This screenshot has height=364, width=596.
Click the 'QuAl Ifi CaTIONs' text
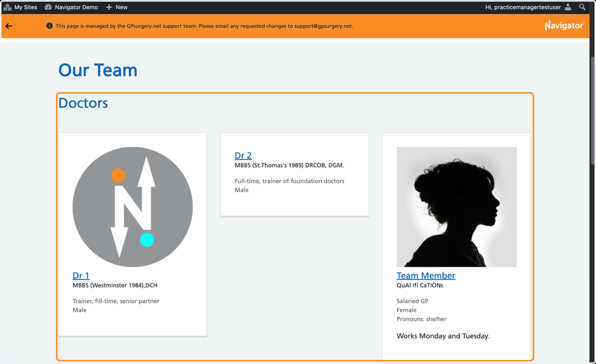pos(420,286)
